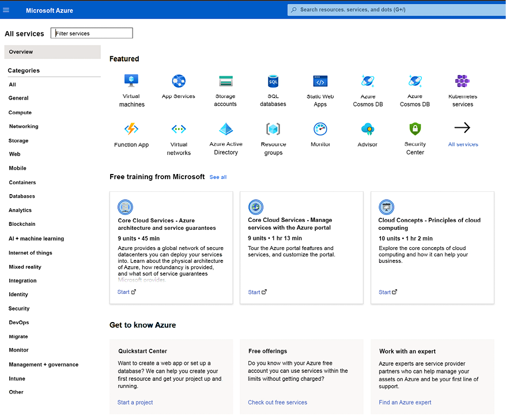Click the Cloud Concepts training card icon
The image size is (506, 420).
(386, 207)
